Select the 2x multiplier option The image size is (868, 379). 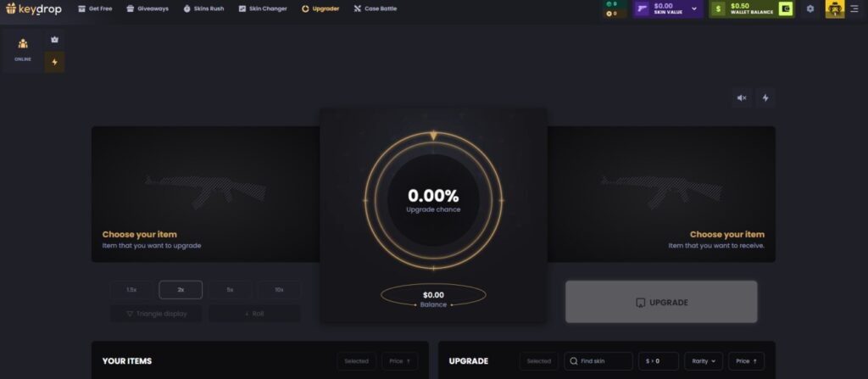181,290
